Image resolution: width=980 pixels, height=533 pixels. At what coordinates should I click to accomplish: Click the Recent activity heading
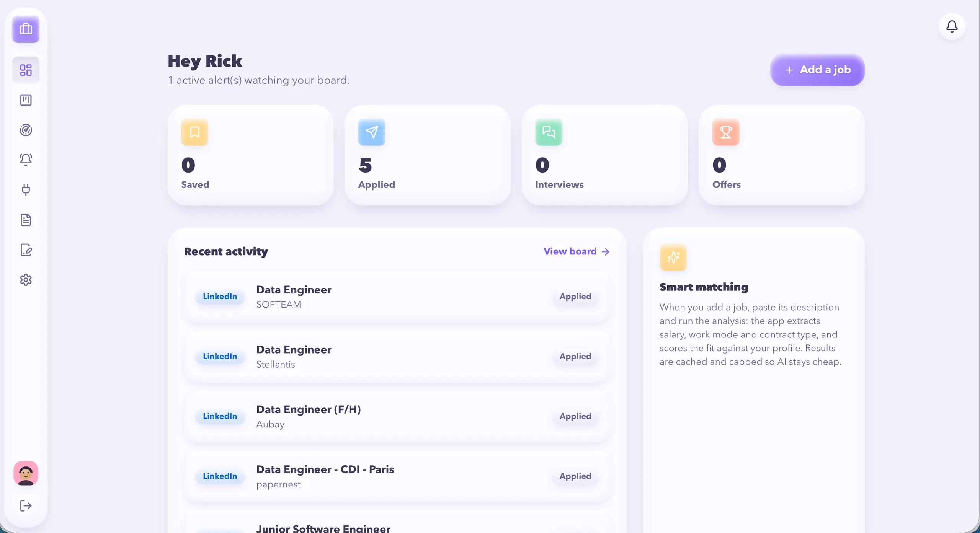click(226, 251)
